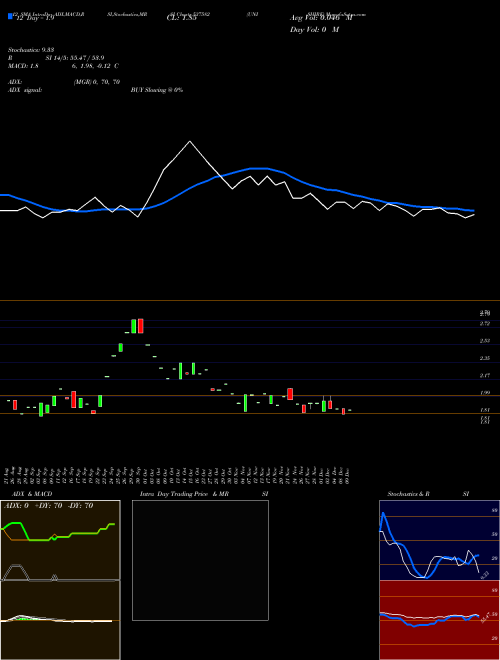Viewport: 500px width, 660px height.
Task: Select the '12 Day = 1.9' label
Action: pyautogui.click(x=35, y=18)
